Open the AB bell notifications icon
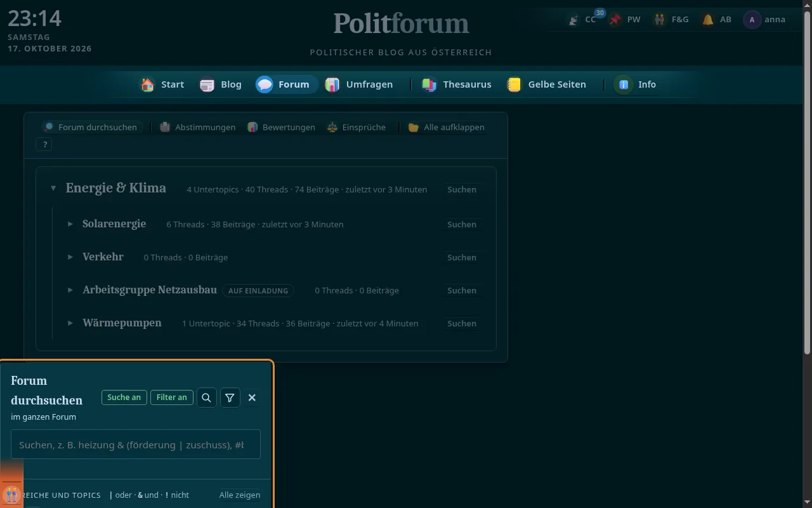 point(708,20)
